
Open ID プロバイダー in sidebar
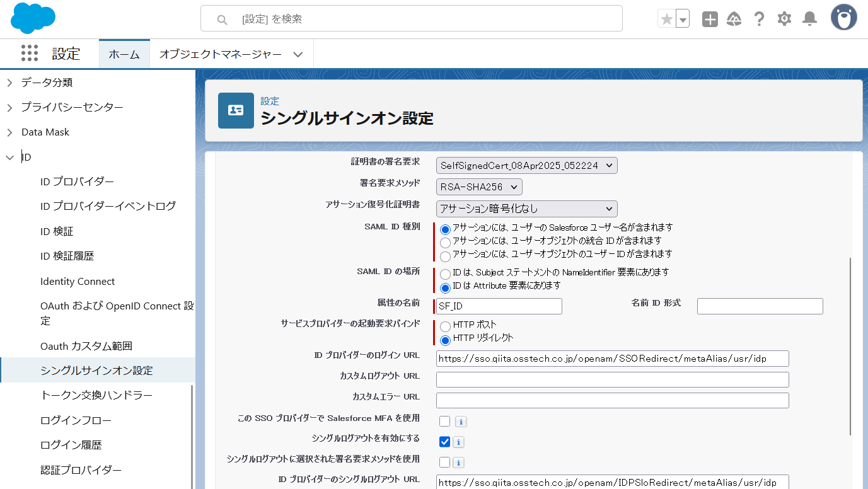[77, 181]
